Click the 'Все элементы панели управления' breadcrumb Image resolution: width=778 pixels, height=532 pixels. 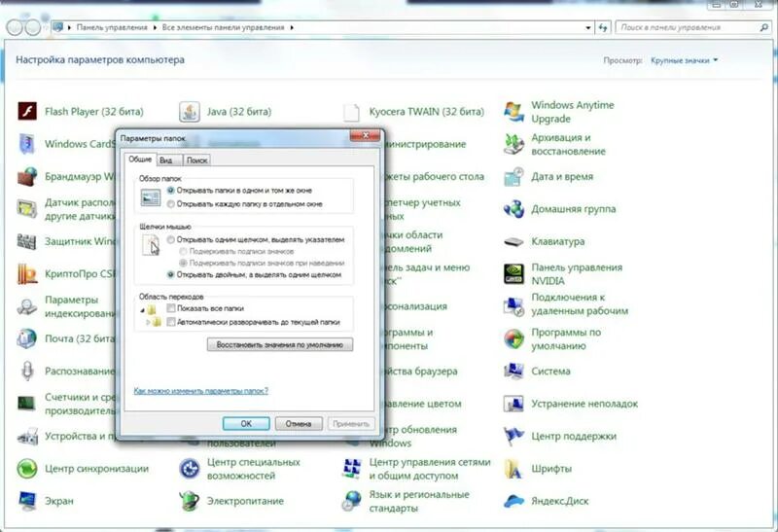click(224, 28)
